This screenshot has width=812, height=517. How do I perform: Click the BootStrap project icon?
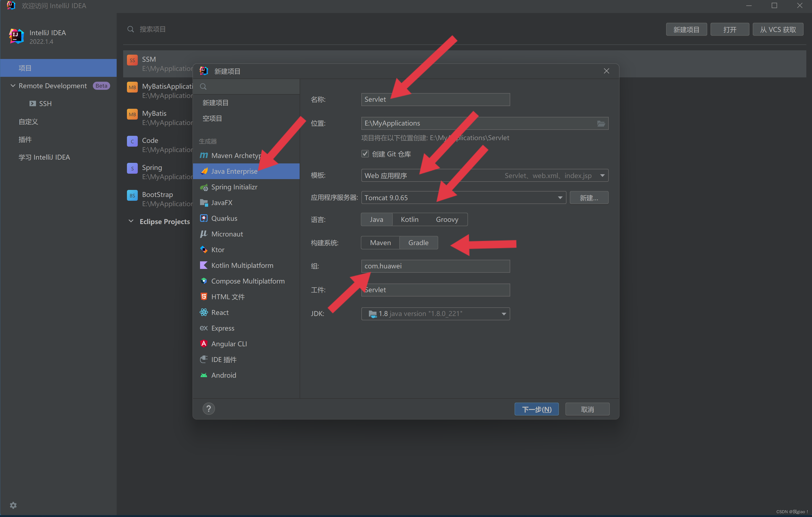tap(132, 196)
